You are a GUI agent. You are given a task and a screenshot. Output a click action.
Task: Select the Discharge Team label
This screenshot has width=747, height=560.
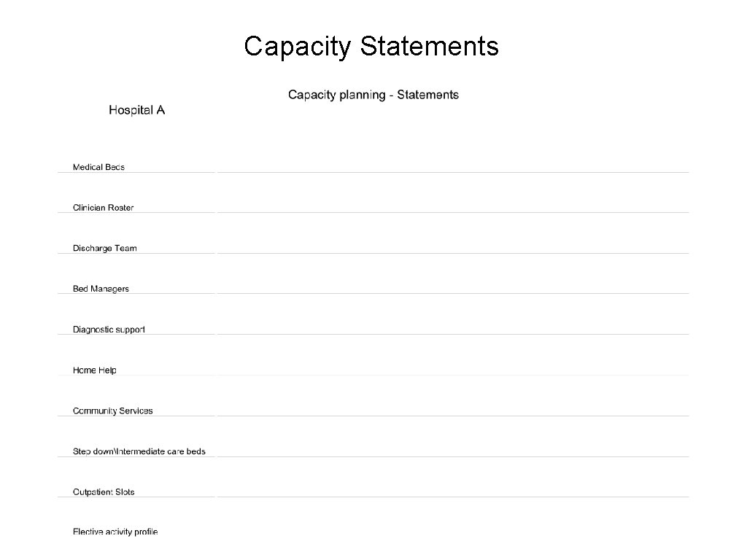click(105, 248)
